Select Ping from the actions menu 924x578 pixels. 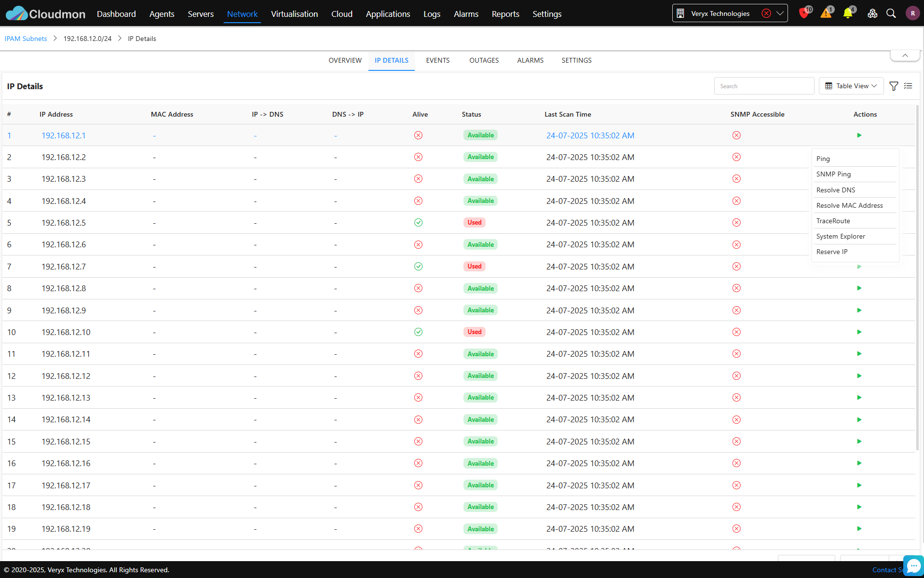click(x=823, y=159)
